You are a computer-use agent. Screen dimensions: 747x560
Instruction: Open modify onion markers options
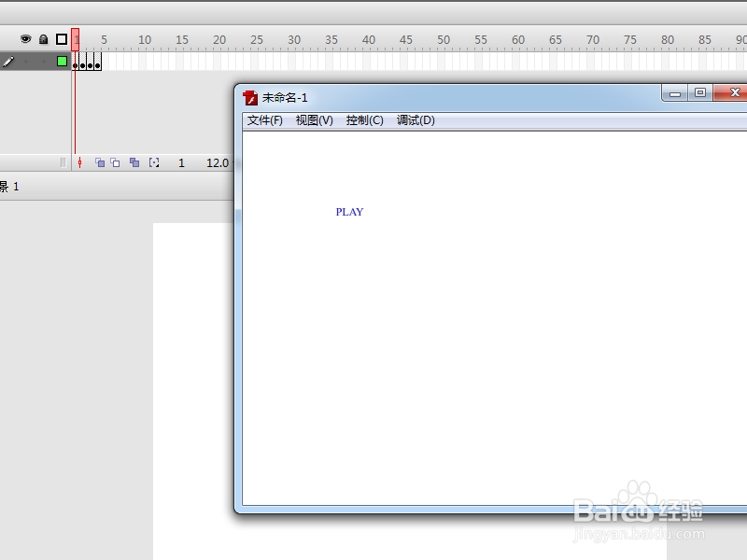(155, 162)
